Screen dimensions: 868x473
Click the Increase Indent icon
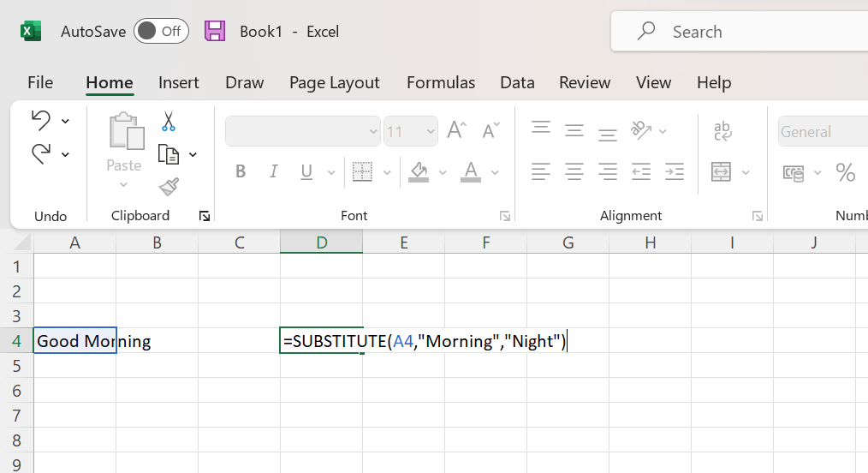pos(675,172)
